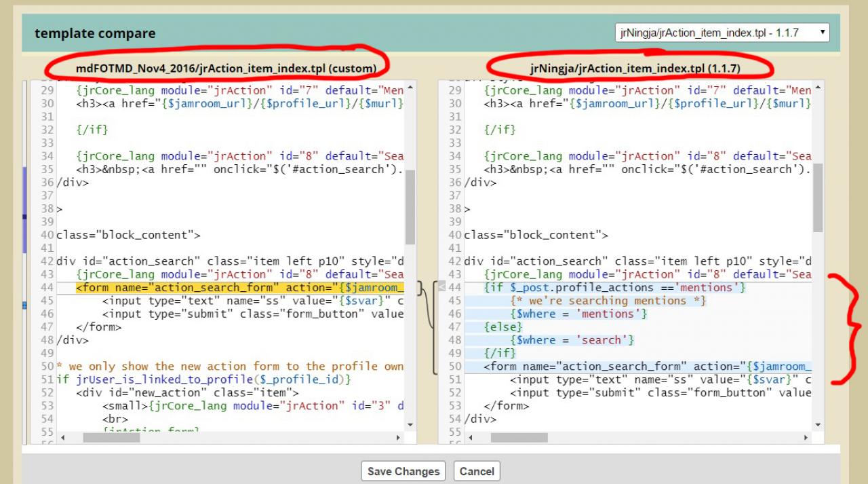Click the Cancel button
868x484 pixels.
477,471
